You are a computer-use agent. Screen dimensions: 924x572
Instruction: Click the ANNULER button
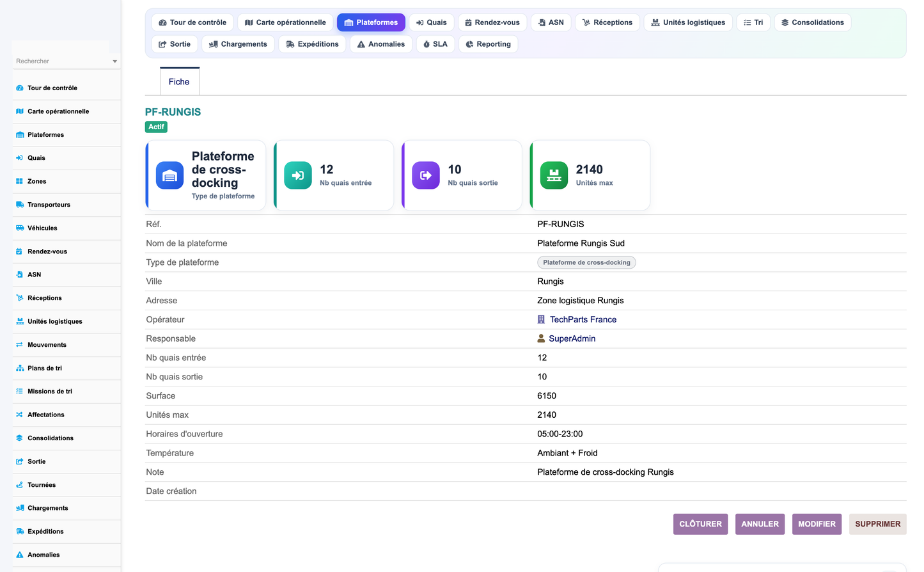tap(760, 524)
